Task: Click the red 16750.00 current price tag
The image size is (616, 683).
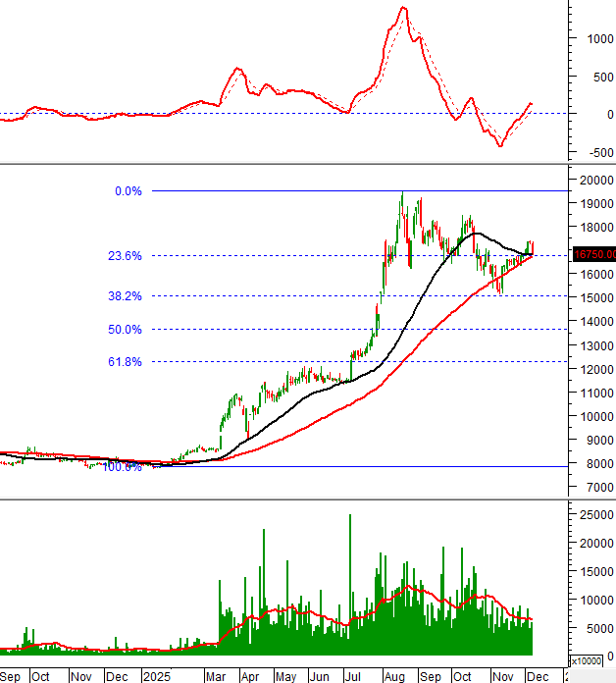Action: click(594, 254)
